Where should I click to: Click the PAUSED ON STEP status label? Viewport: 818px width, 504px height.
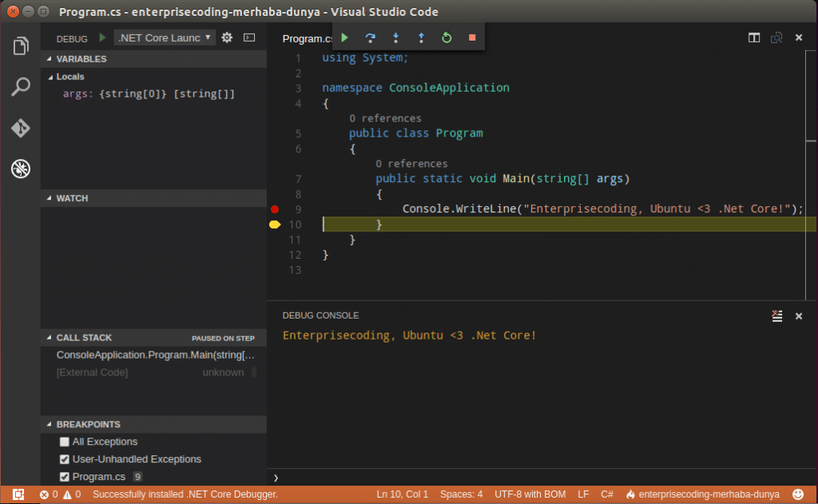(223, 338)
